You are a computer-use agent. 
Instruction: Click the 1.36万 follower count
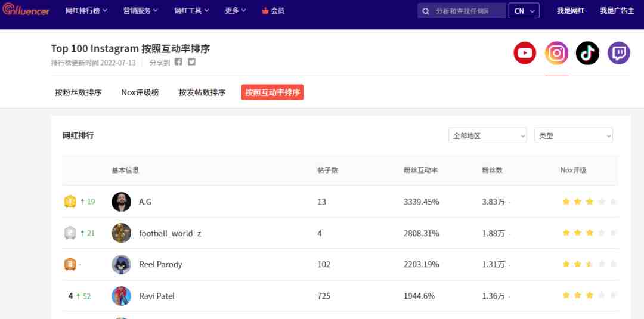point(493,296)
